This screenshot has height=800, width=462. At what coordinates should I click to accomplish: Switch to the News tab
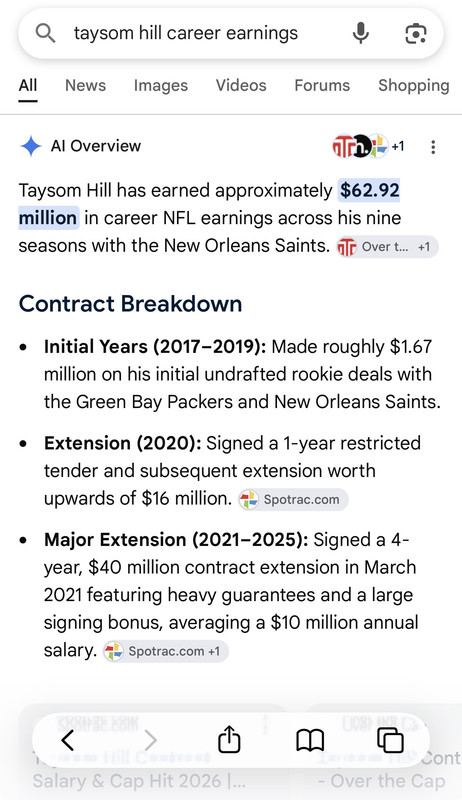pyautogui.click(x=85, y=85)
